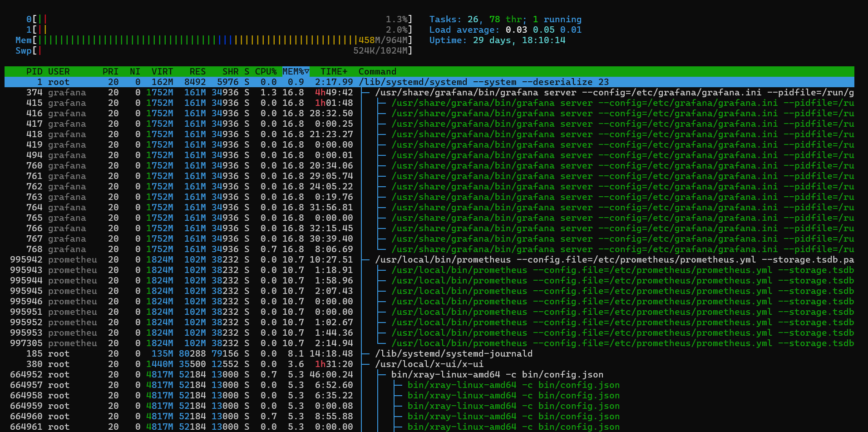Select prometheus parent process PID 995942

click(x=429, y=260)
